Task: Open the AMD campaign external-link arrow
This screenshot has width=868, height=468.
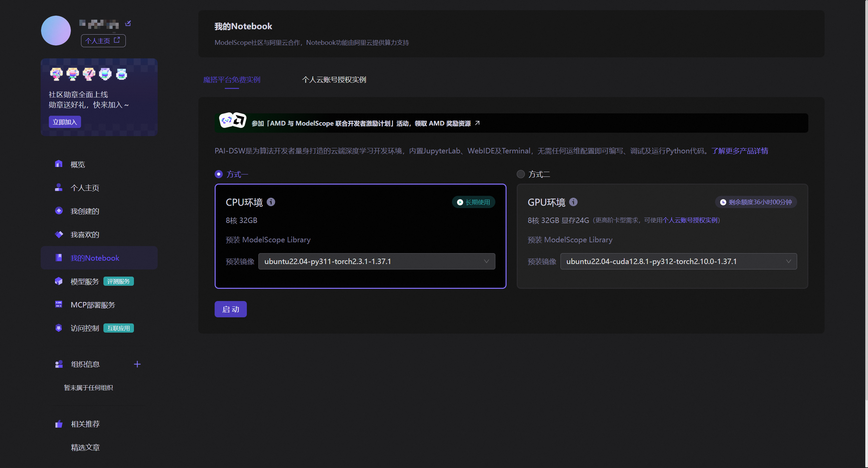Action: pos(477,123)
